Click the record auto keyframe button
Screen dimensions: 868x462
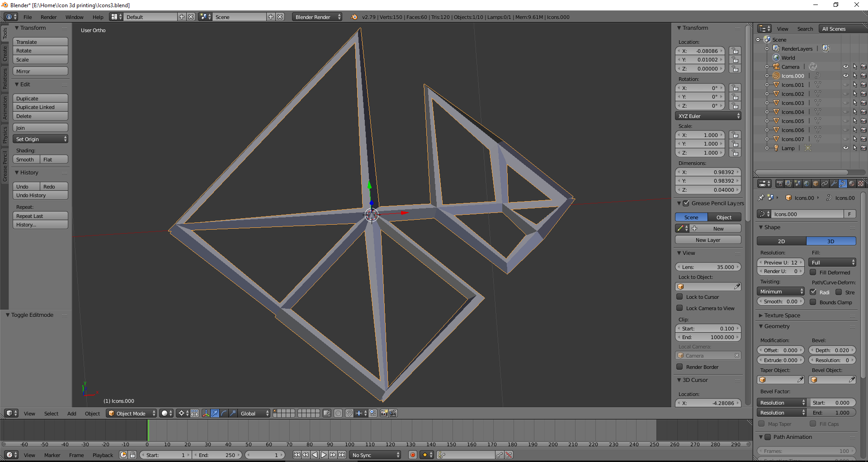[x=412, y=455]
